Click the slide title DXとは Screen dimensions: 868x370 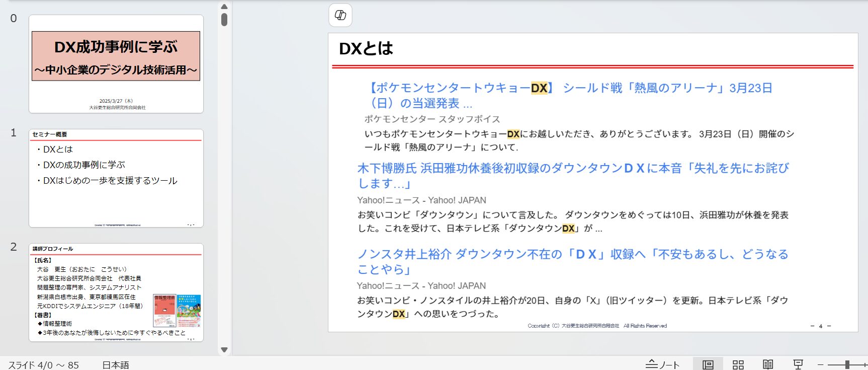366,49
